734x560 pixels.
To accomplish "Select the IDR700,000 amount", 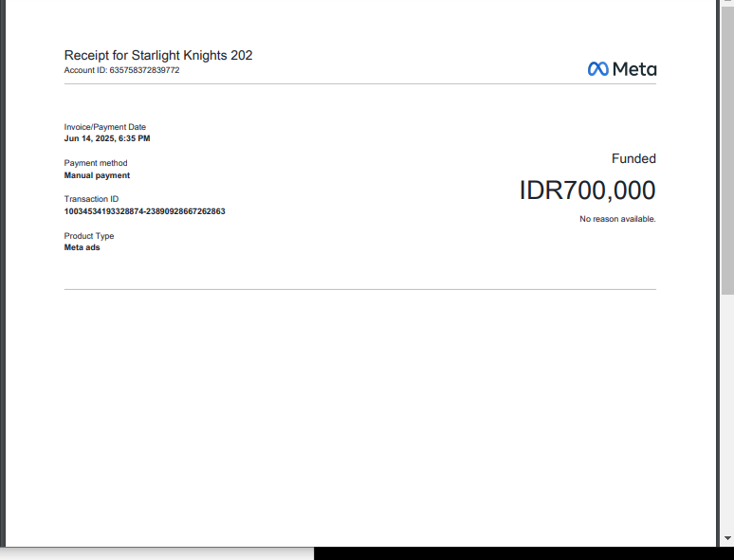I will click(587, 190).
